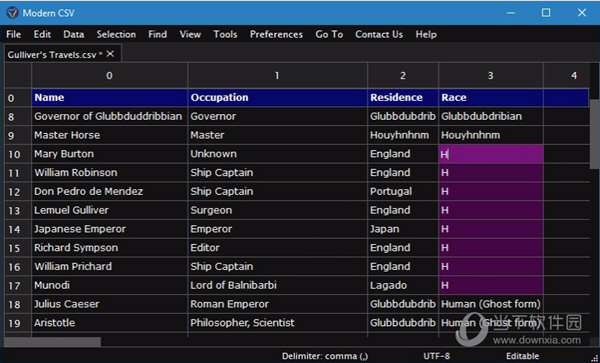Image resolution: width=600 pixels, height=363 pixels.
Task: Click the Philosopher, Scientist cell
Action: pos(277,323)
